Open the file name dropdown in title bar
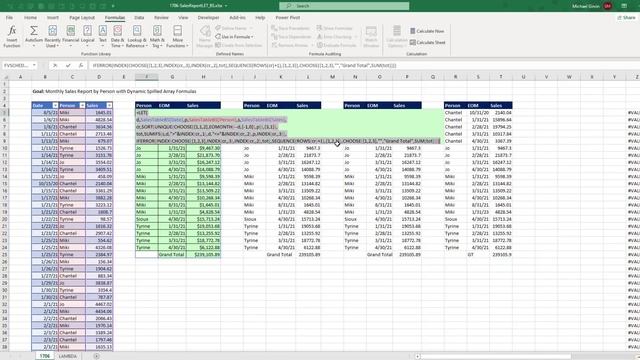The height and width of the screenshot is (360, 640). click(x=226, y=6)
